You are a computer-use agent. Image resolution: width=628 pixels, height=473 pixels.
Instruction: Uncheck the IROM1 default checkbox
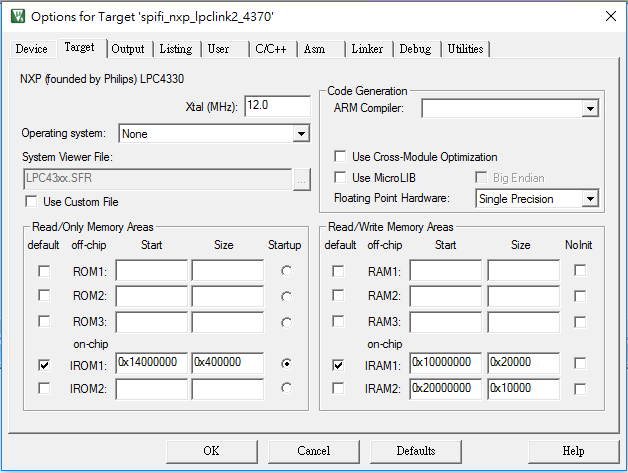point(44,365)
